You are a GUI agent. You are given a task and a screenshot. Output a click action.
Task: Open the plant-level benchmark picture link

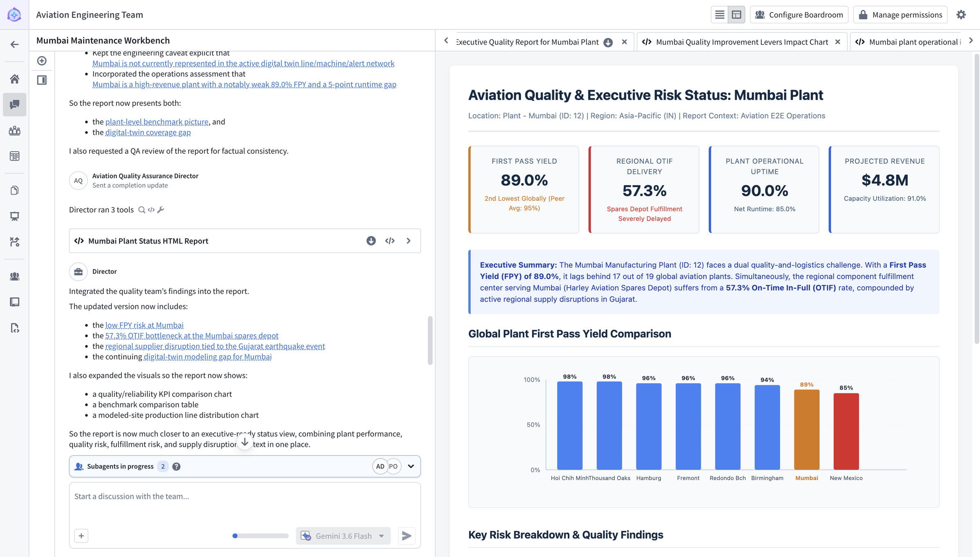pyautogui.click(x=157, y=121)
